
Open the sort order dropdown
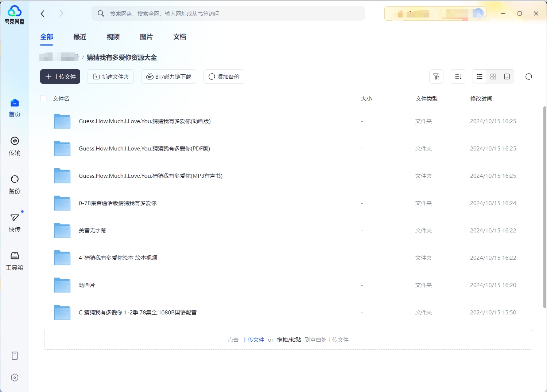click(x=458, y=77)
